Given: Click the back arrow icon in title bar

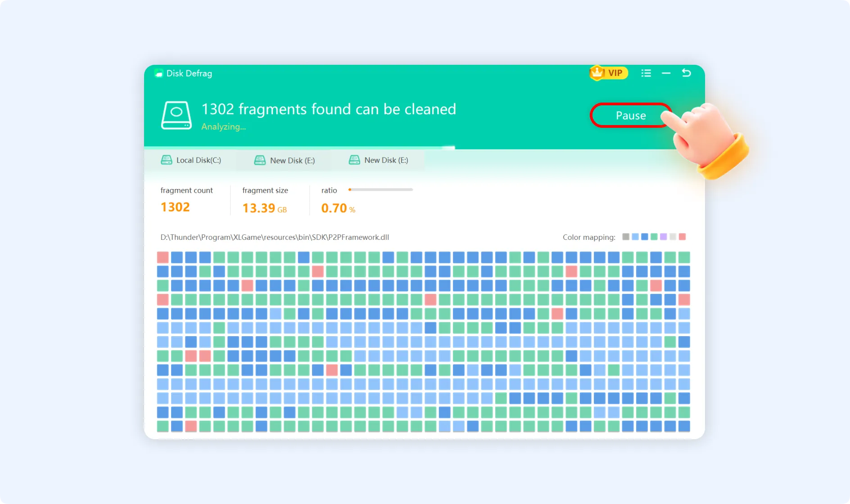Looking at the screenshot, I should point(686,73).
